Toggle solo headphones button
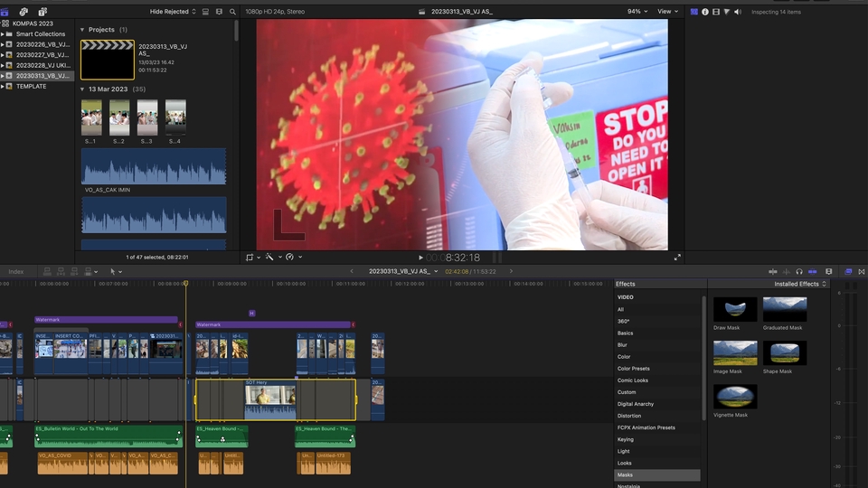The width and height of the screenshot is (868, 488). point(799,272)
